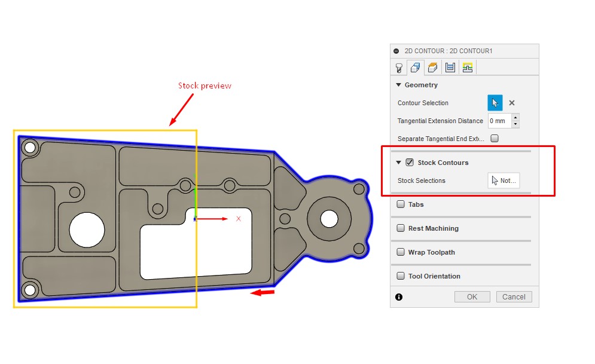The width and height of the screenshot is (595, 364).
Task: Enable the Wrap Toolpath option
Action: click(401, 252)
